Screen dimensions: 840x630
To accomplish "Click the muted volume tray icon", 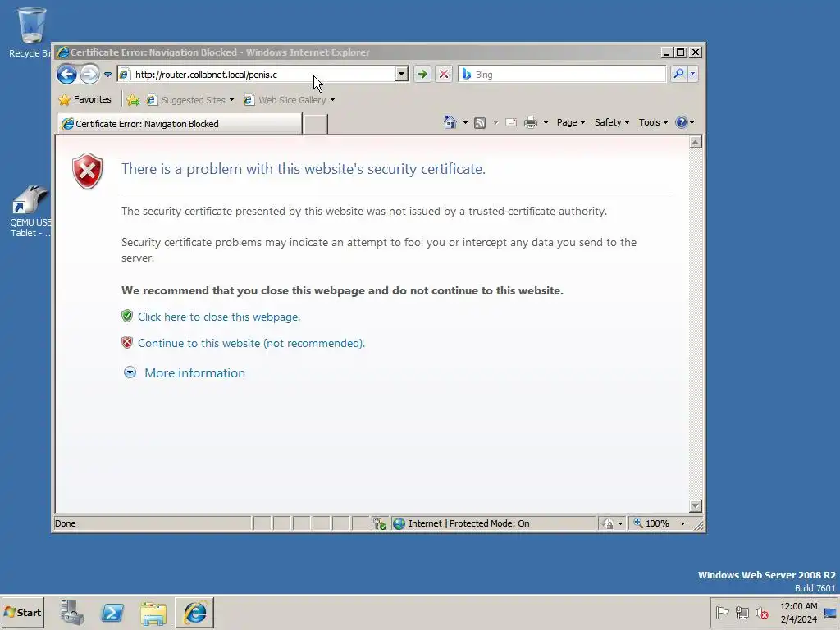I will point(762,612).
